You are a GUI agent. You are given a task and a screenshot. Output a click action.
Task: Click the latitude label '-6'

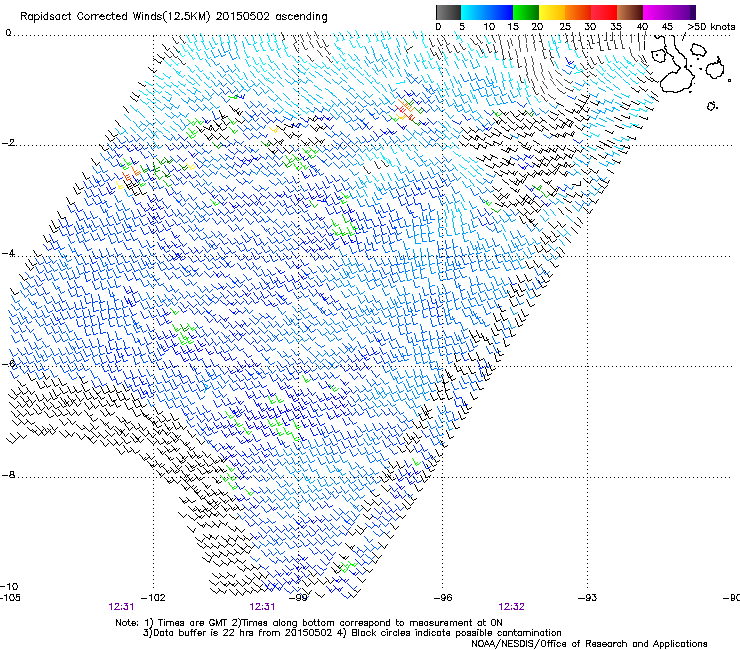pyautogui.click(x=8, y=364)
